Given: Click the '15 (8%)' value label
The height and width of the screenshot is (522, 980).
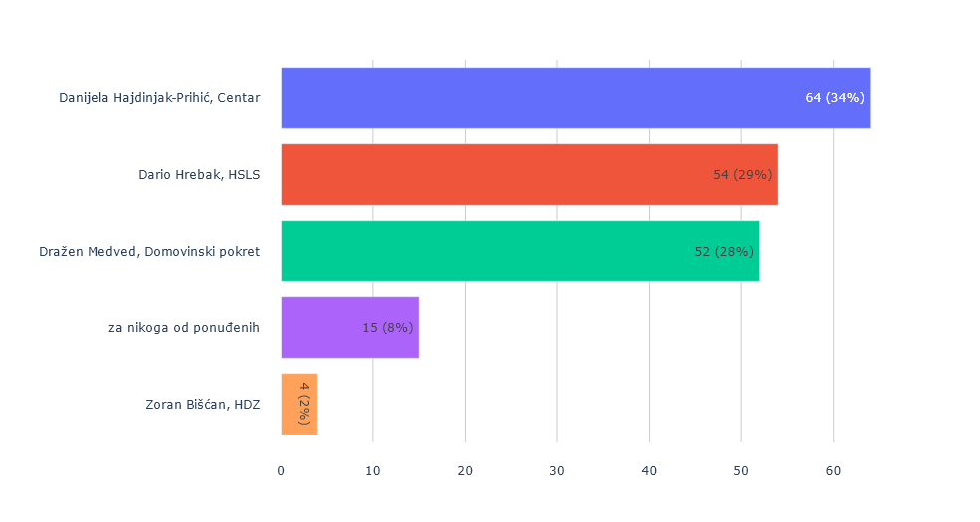Looking at the screenshot, I should [388, 328].
